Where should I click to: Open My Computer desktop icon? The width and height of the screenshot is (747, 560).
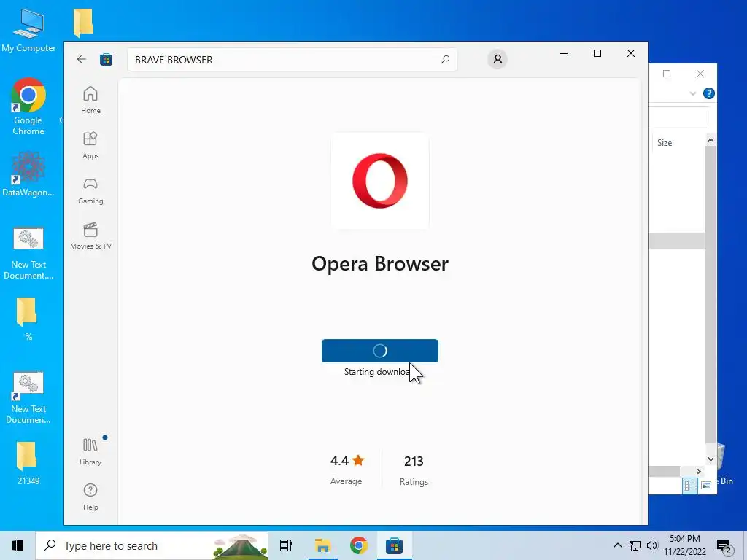tap(28, 30)
